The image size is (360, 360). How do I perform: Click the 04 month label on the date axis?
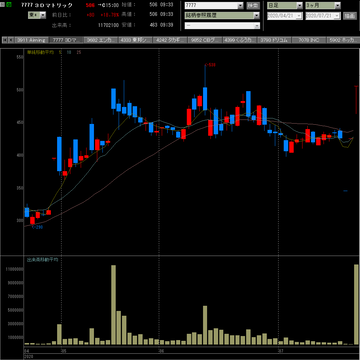27,351
